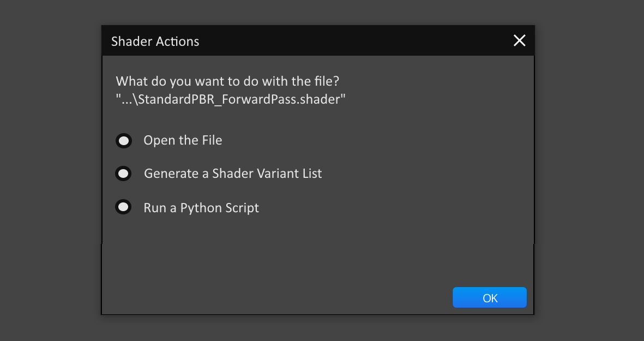The height and width of the screenshot is (341, 644).
Task: Click the "What do you want to do" prompt
Action: click(227, 81)
